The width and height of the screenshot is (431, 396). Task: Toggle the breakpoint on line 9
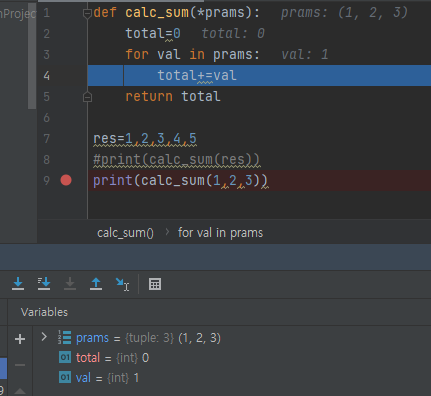(66, 180)
